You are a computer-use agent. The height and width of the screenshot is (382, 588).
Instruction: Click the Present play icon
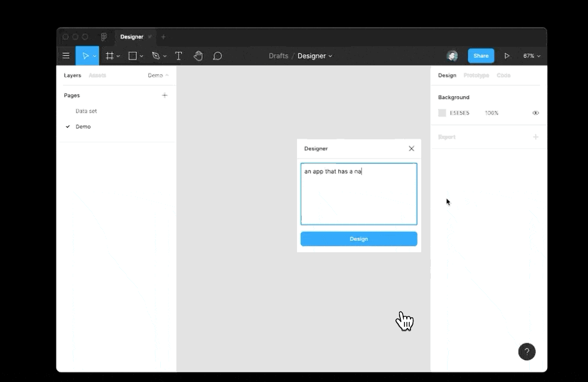(506, 56)
